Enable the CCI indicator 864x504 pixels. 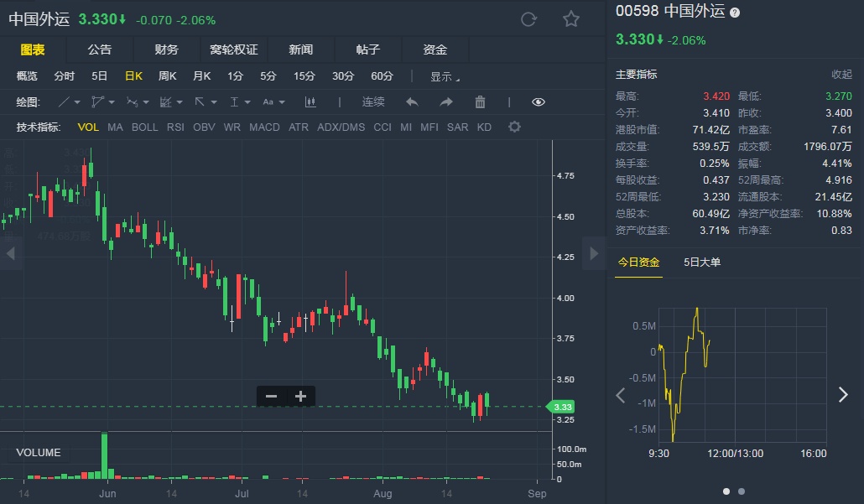click(x=383, y=127)
